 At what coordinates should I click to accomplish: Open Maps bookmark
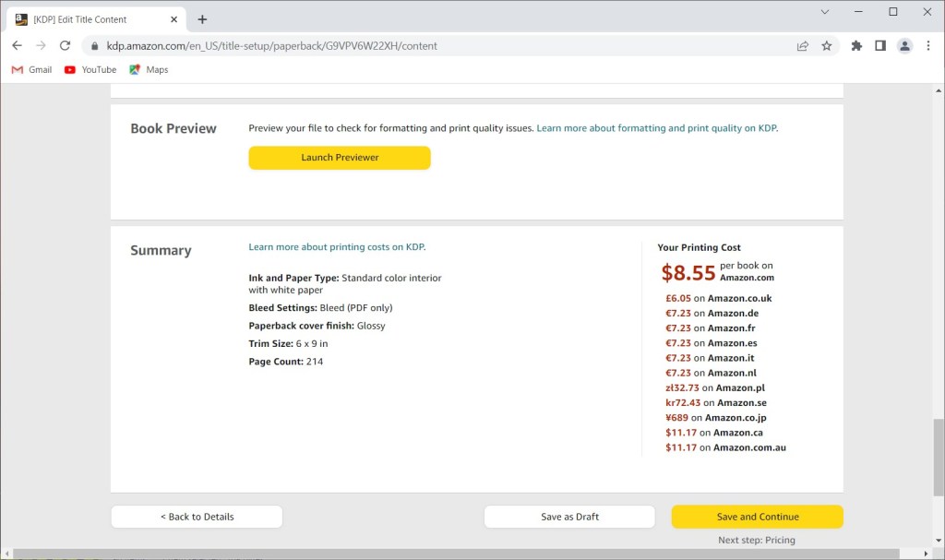(149, 69)
